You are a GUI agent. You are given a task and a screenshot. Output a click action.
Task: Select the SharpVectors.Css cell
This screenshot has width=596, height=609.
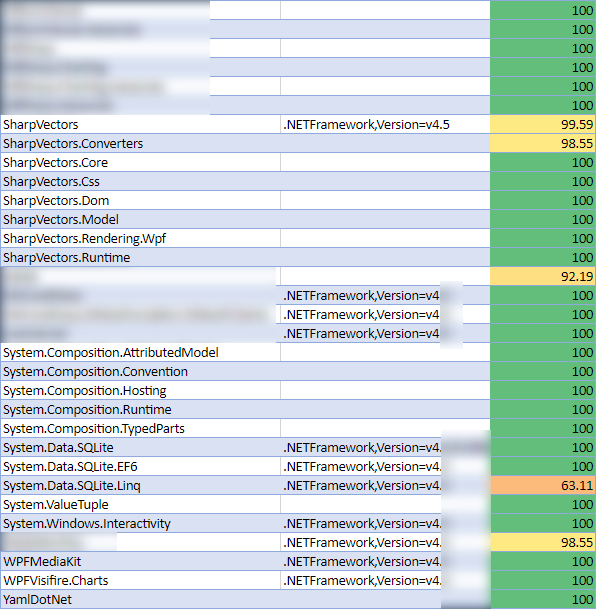point(141,181)
